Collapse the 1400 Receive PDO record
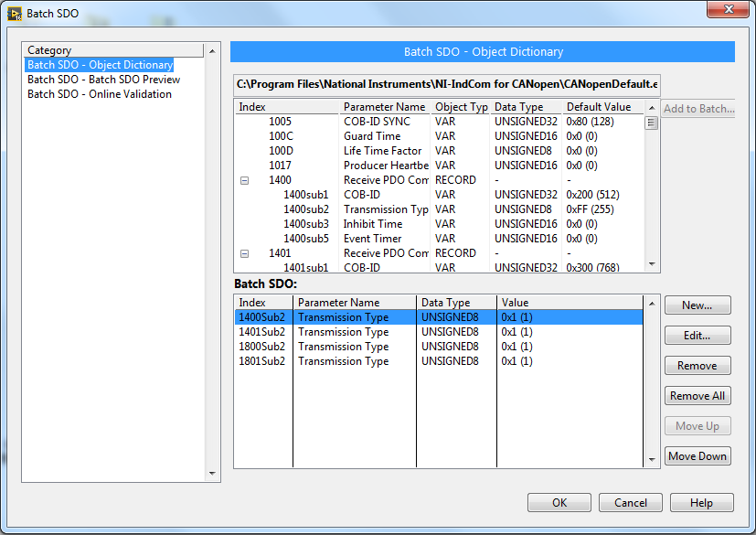 (244, 180)
